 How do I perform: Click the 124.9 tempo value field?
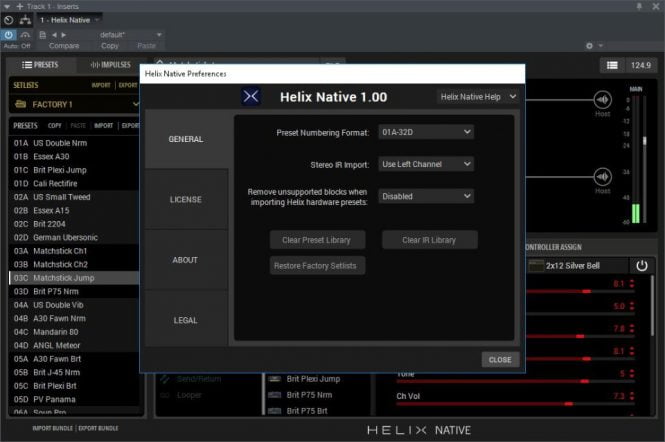point(640,65)
